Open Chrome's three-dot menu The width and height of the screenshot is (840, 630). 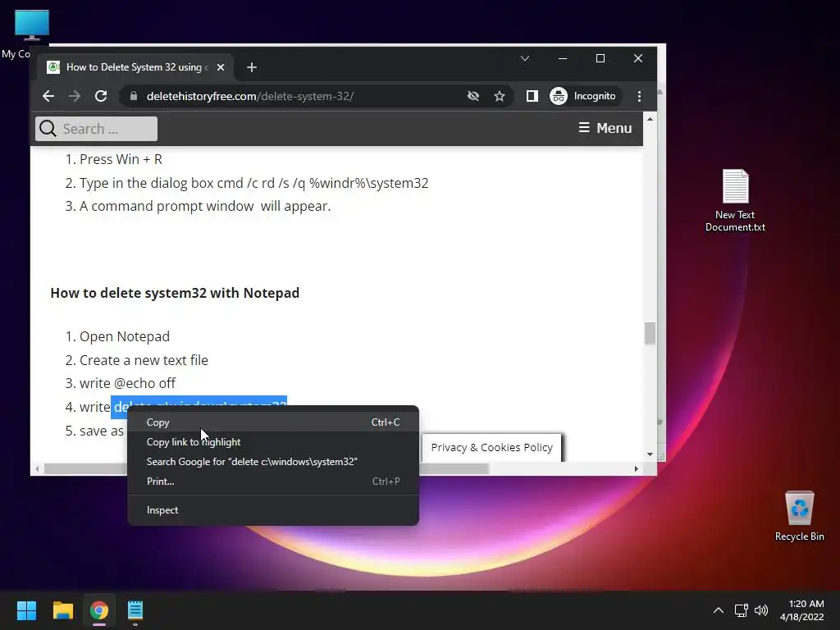(x=639, y=96)
